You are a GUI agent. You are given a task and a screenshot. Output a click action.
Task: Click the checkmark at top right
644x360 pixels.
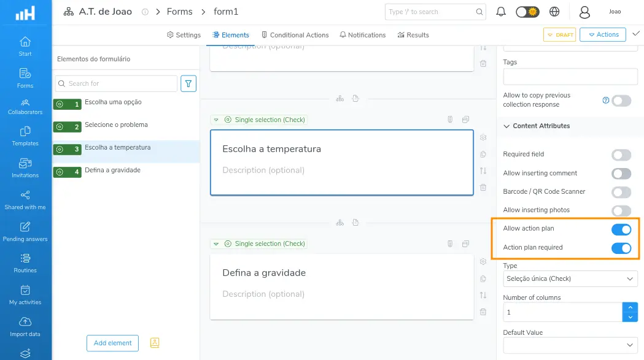[x=636, y=34]
